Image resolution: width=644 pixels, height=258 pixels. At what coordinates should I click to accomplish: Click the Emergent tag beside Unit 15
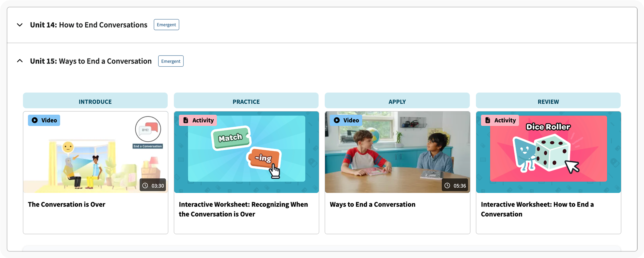point(171,61)
